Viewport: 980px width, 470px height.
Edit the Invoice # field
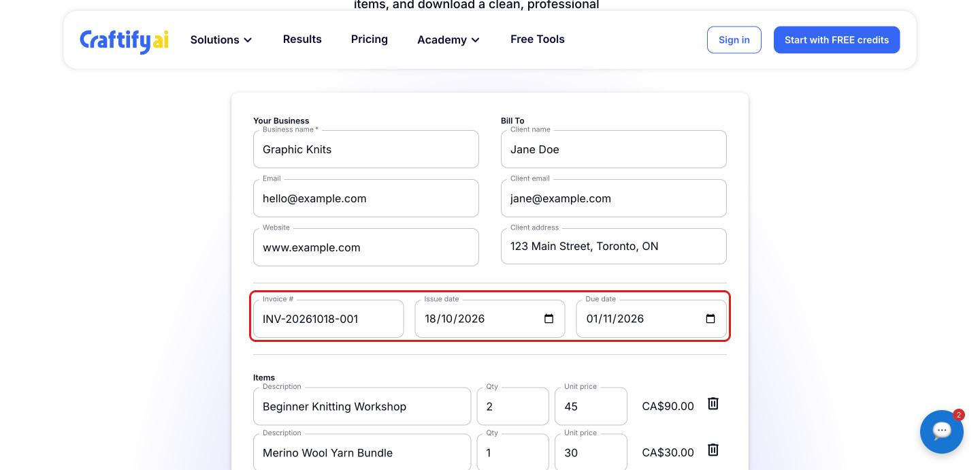tap(329, 319)
